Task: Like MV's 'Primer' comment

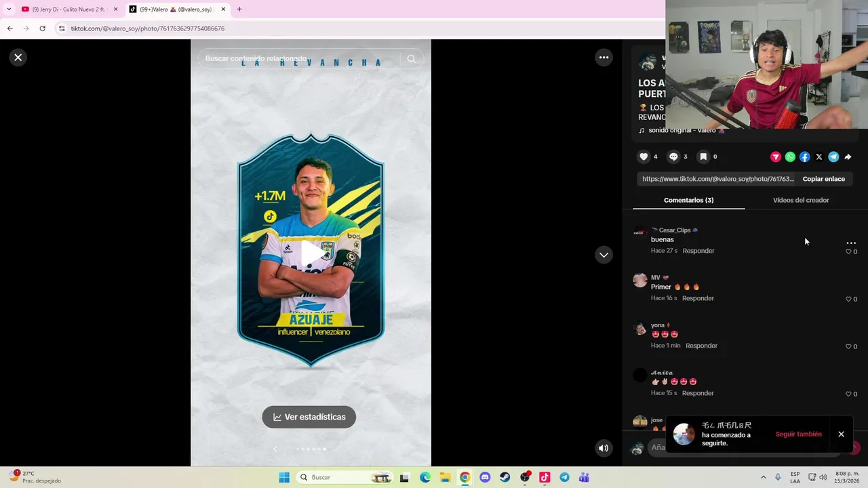Action: [848, 299]
